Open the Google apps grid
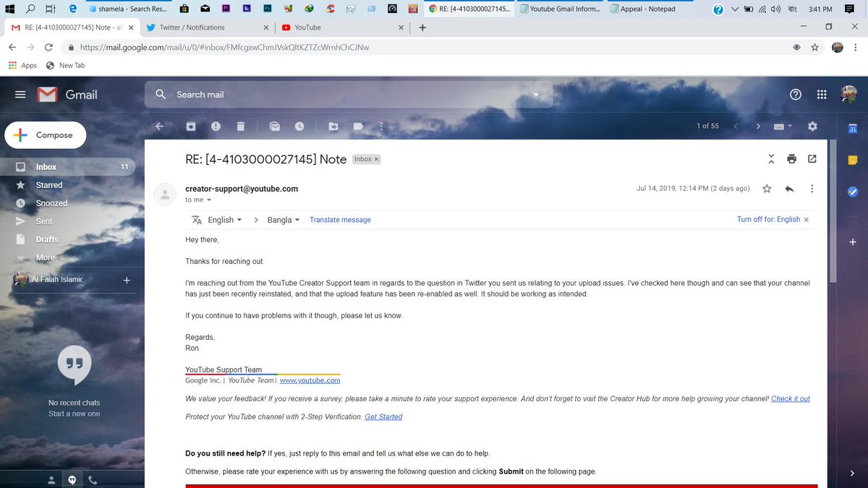The width and height of the screenshot is (868, 488). pyautogui.click(x=821, y=94)
